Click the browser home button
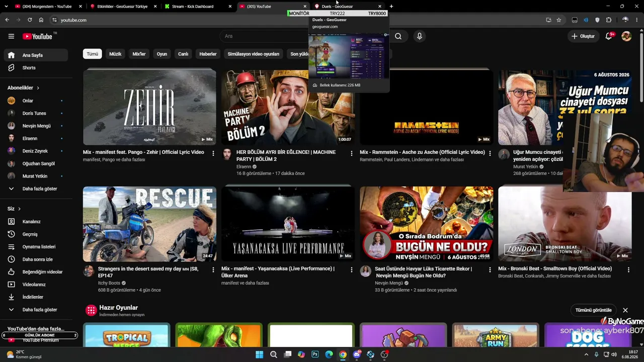This screenshot has height=362, width=644. point(41,20)
